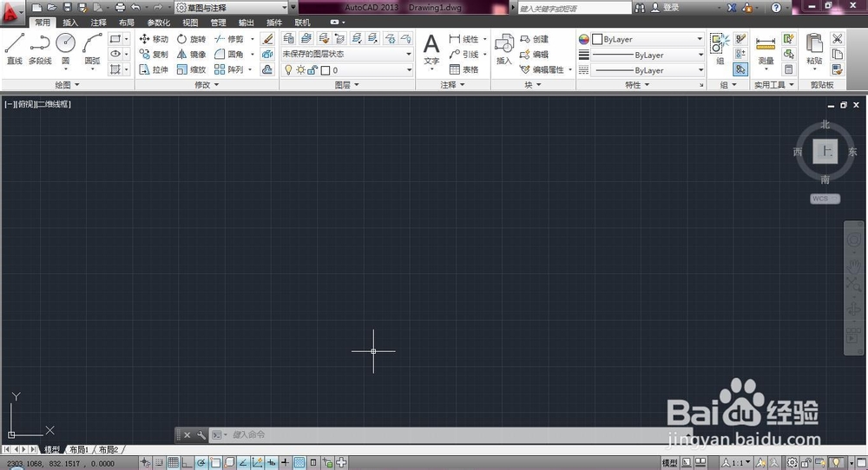The image size is (868, 470).
Task: Click the Group (组) tool
Action: click(720, 49)
